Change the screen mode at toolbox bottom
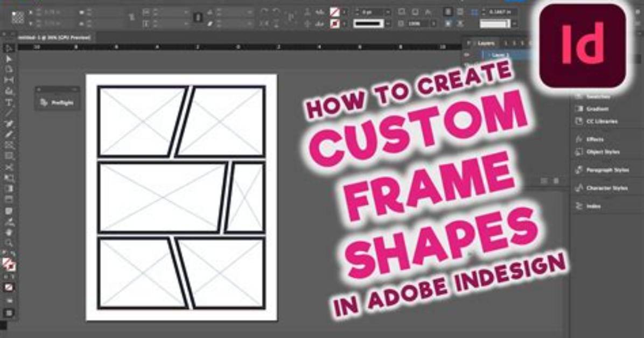 tap(9, 313)
